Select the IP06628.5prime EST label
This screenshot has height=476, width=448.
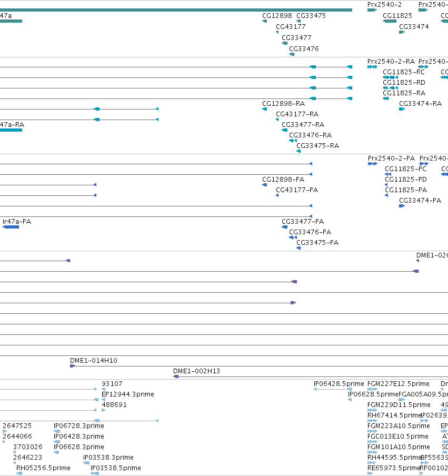coord(373,394)
